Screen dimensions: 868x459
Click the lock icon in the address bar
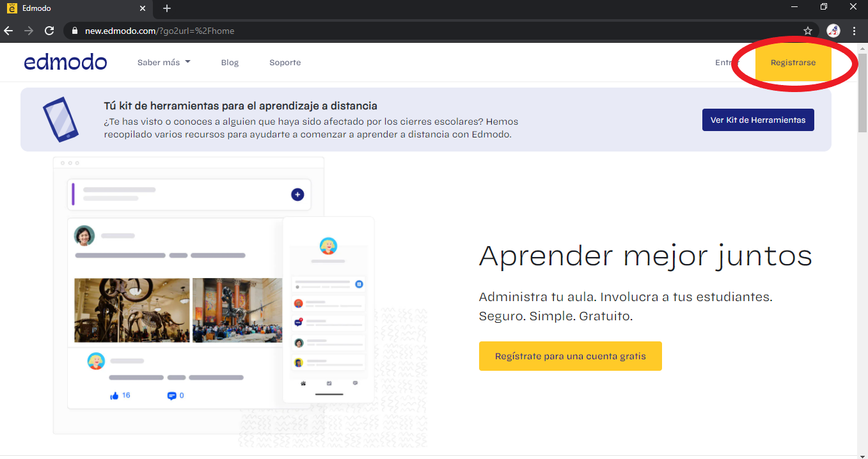(74, 30)
